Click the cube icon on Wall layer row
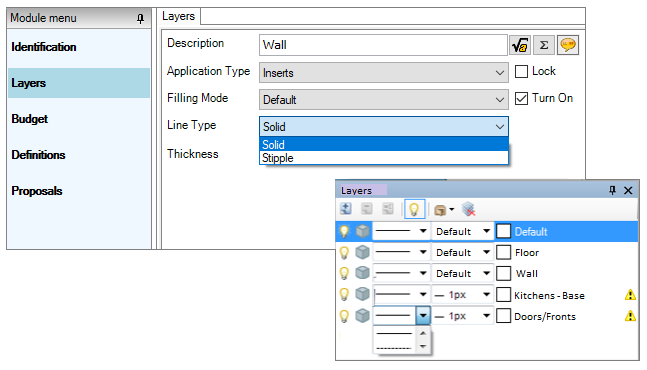 (362, 273)
